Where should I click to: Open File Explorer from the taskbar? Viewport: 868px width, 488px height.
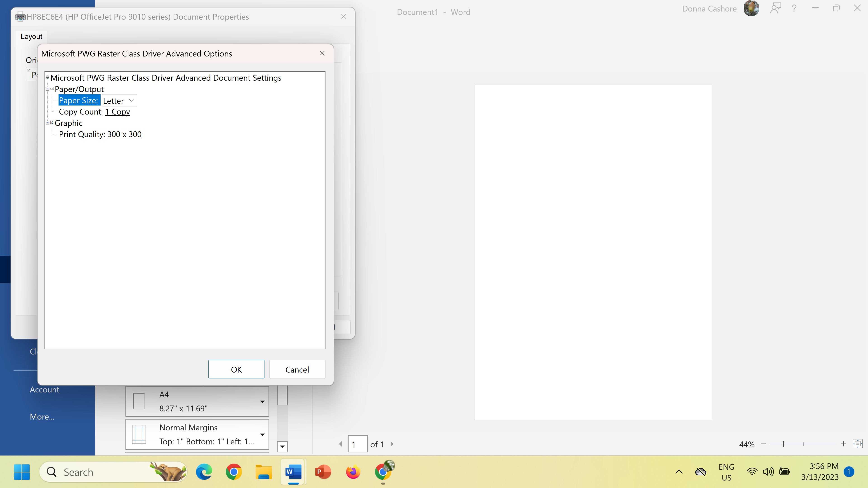pyautogui.click(x=263, y=472)
